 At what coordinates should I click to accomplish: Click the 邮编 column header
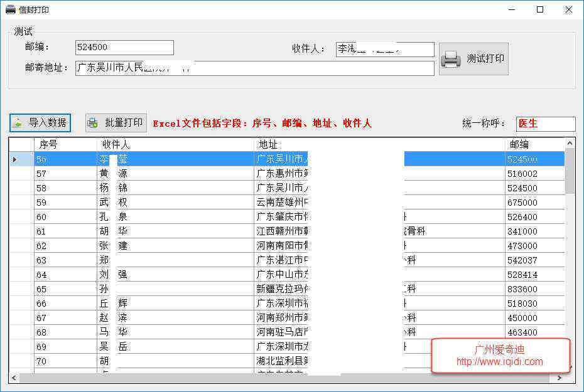point(535,144)
